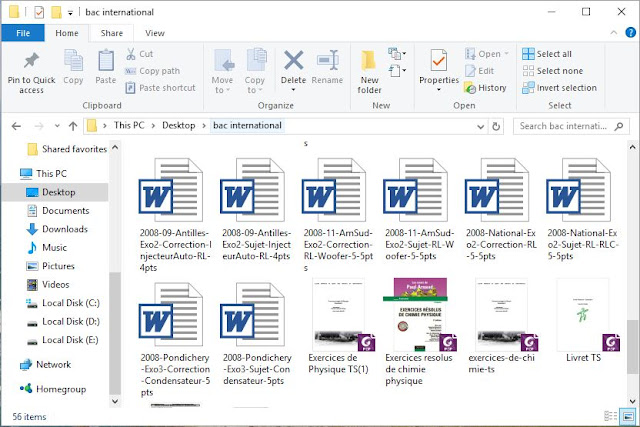Image resolution: width=640 pixels, height=427 pixels.
Task: Click This PC in address bar
Action: coord(129,125)
